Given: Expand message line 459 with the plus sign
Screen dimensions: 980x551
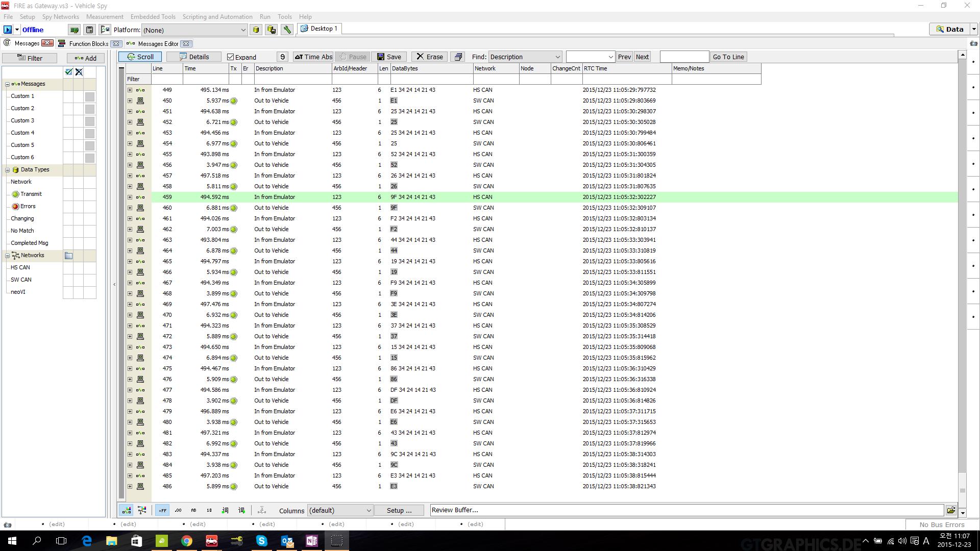Looking at the screenshot, I should tap(130, 197).
